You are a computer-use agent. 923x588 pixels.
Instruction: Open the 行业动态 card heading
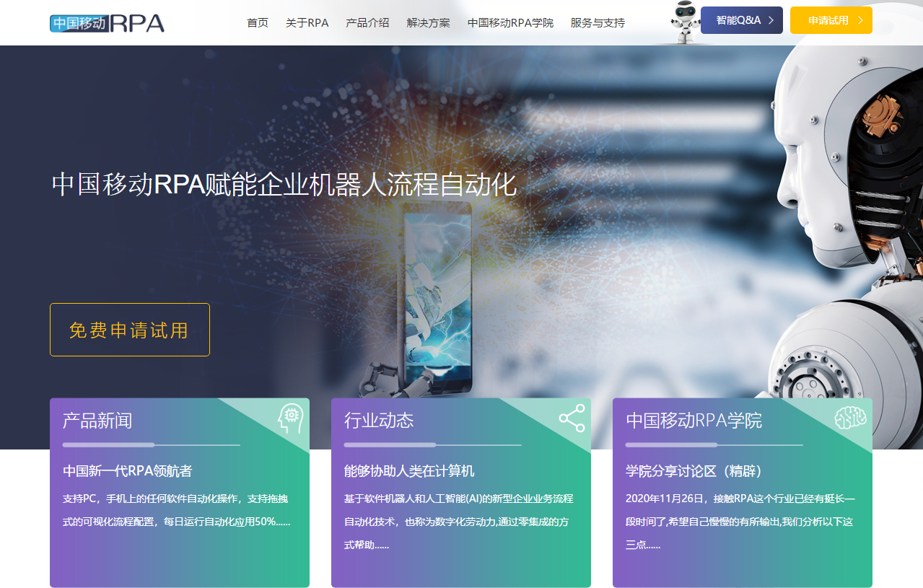pos(379,421)
